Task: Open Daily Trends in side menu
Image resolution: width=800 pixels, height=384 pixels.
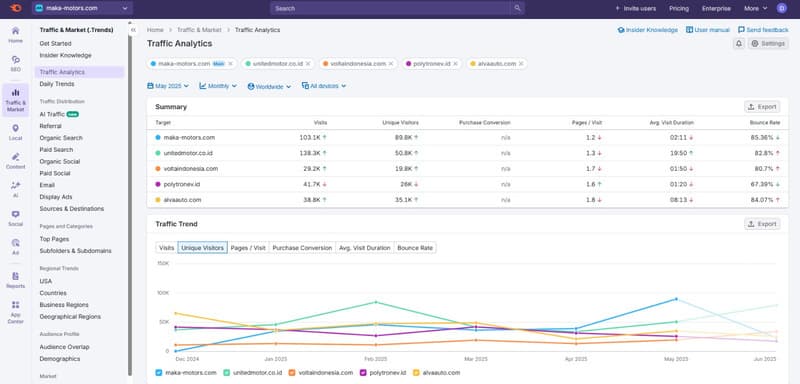Action: click(57, 84)
